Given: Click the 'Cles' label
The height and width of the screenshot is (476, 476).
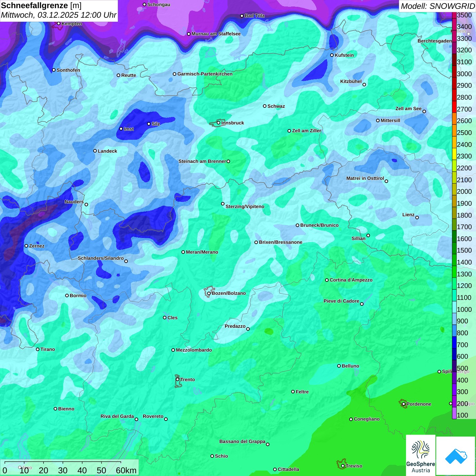Looking at the screenshot, I should (x=172, y=318).
